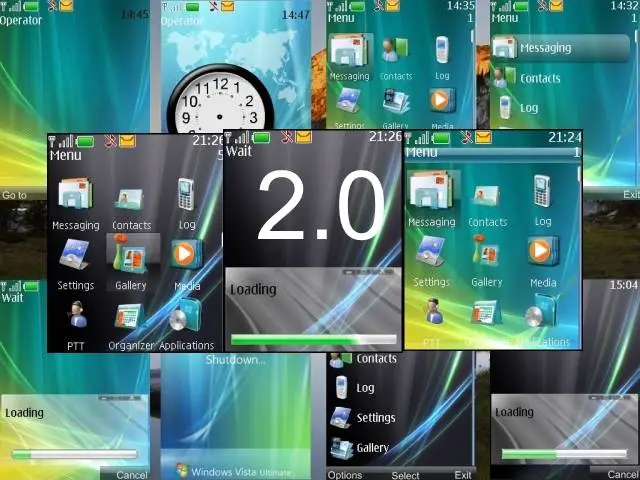Screen dimensions: 640x480
Task: Select Log row in 14:32 list menu
Action: (560, 108)
